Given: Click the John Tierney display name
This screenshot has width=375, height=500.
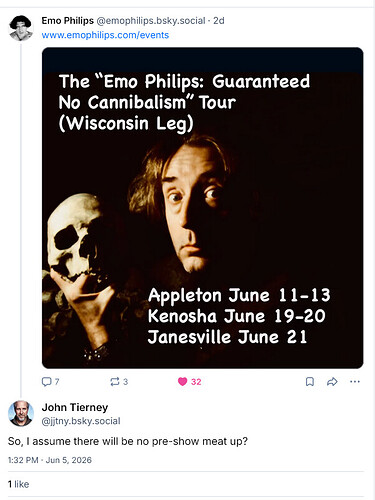Looking at the screenshot, I should 75,407.
